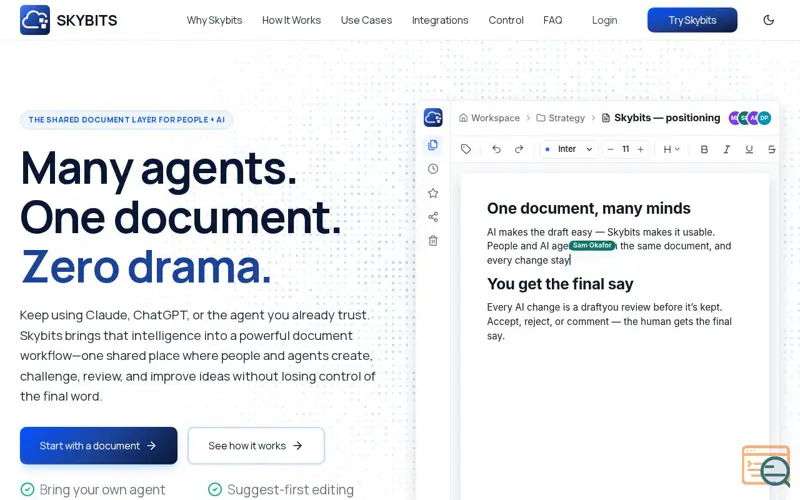
Task: Select Integrations in the top navigation
Action: coord(440,20)
